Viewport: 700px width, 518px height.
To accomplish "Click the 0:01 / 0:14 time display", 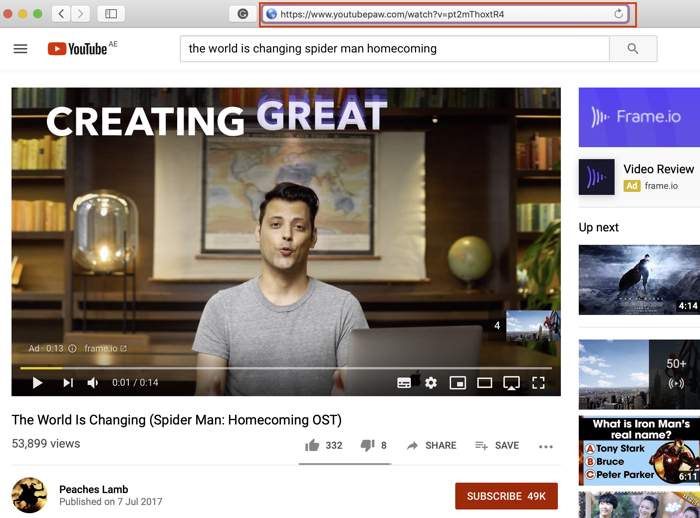I will 135,383.
